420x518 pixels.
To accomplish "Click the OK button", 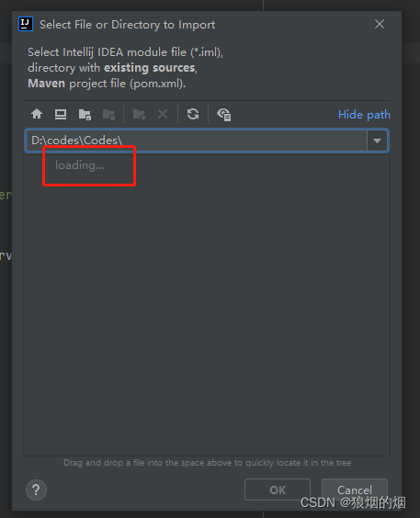I will (278, 490).
